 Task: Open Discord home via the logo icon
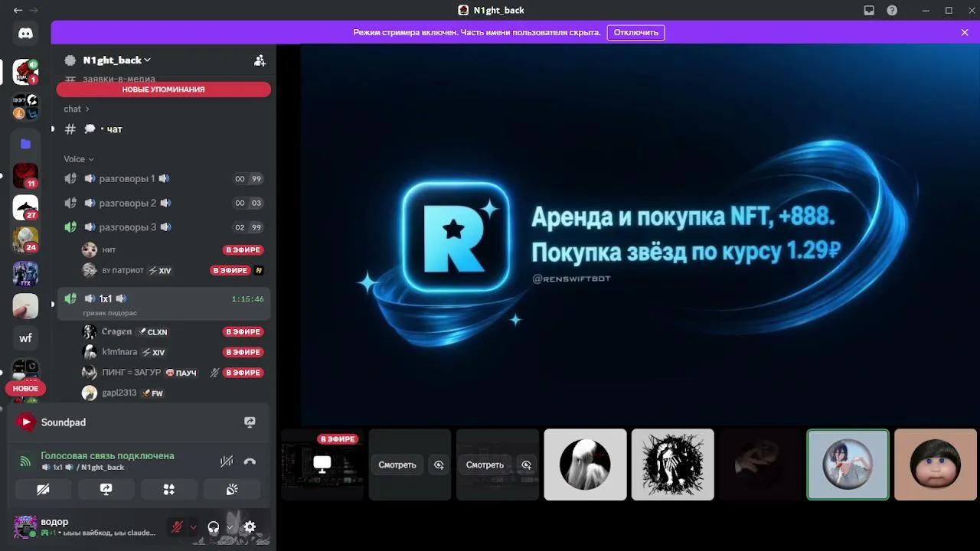coord(25,33)
